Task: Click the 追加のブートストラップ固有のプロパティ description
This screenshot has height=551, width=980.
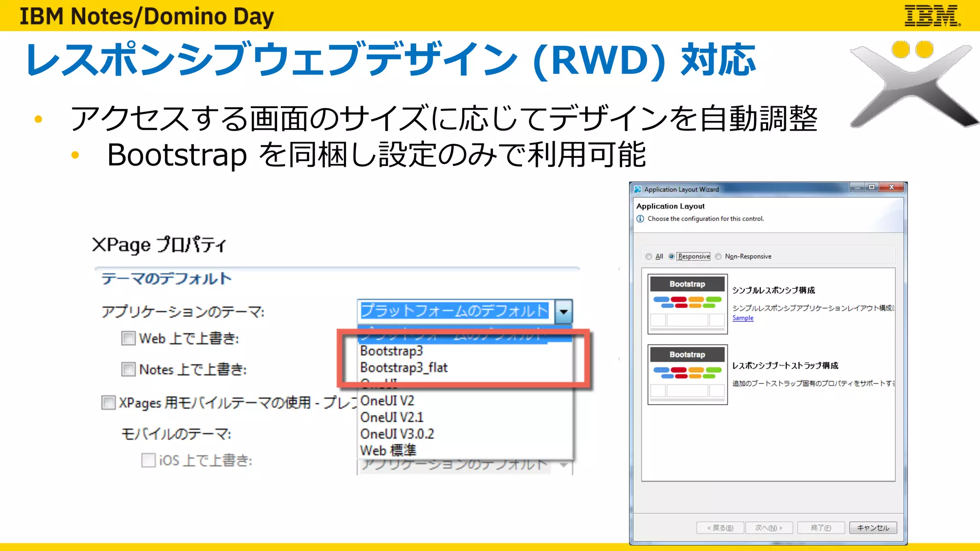Action: [x=813, y=384]
